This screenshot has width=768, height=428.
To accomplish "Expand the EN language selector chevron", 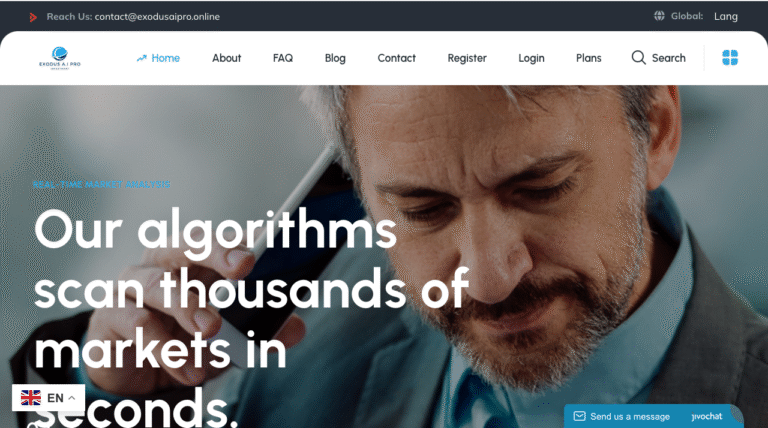I will (x=72, y=398).
